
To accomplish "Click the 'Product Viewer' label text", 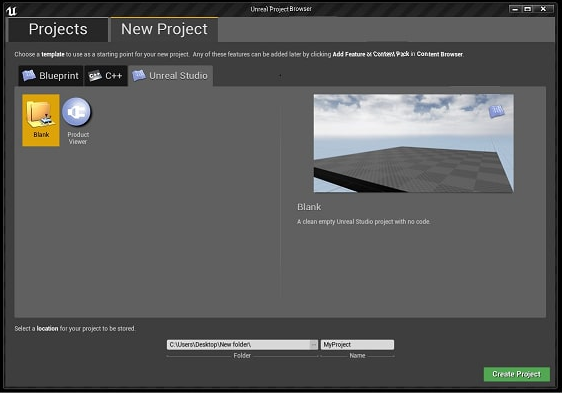I will coord(78,138).
